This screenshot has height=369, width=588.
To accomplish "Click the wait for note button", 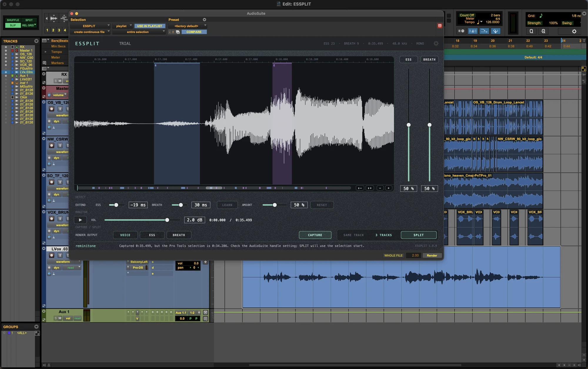I will [x=461, y=31].
